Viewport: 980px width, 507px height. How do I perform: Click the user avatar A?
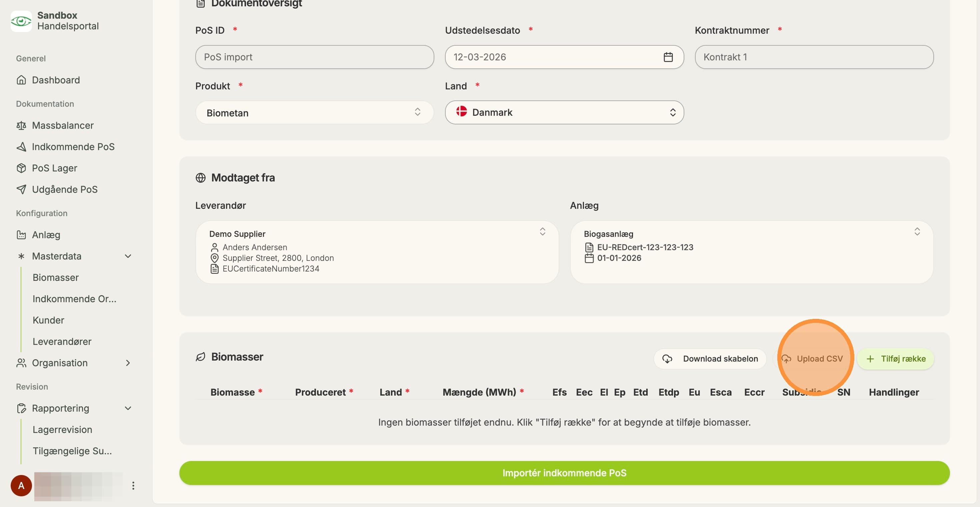pos(21,486)
